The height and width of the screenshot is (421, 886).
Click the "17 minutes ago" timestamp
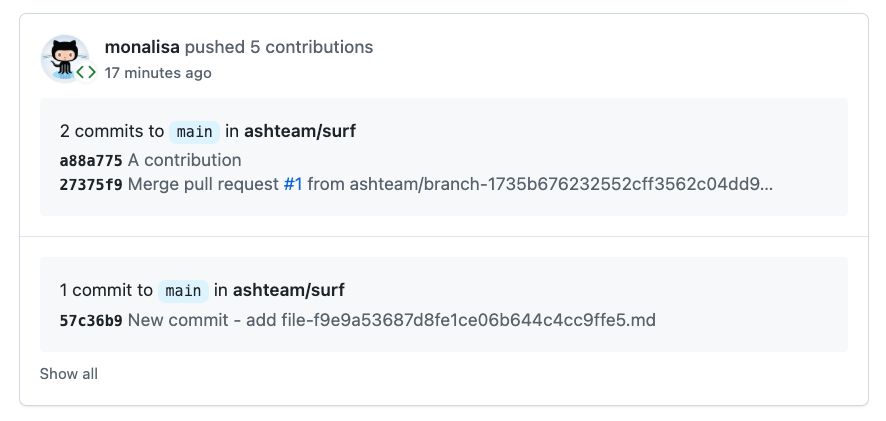pos(158,73)
